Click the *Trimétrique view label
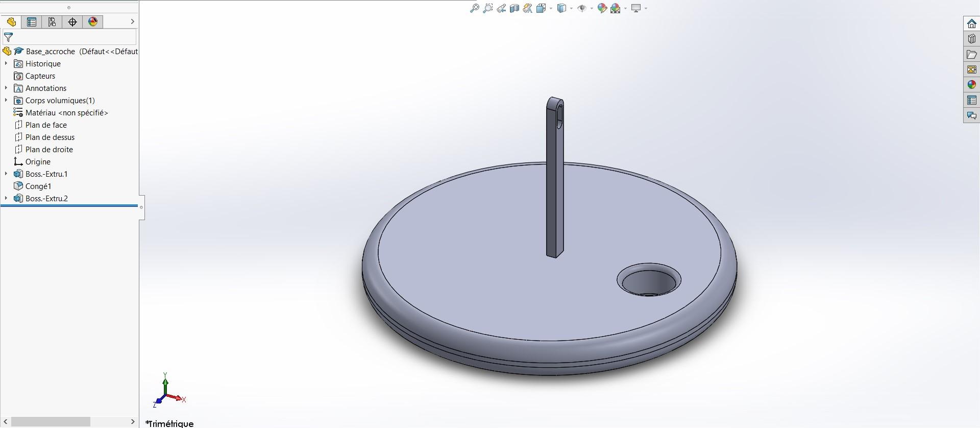This screenshot has height=428, width=980. [169, 423]
